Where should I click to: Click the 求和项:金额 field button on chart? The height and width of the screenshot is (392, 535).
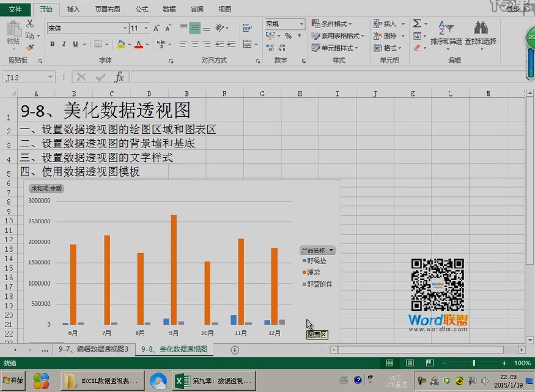tap(46, 188)
